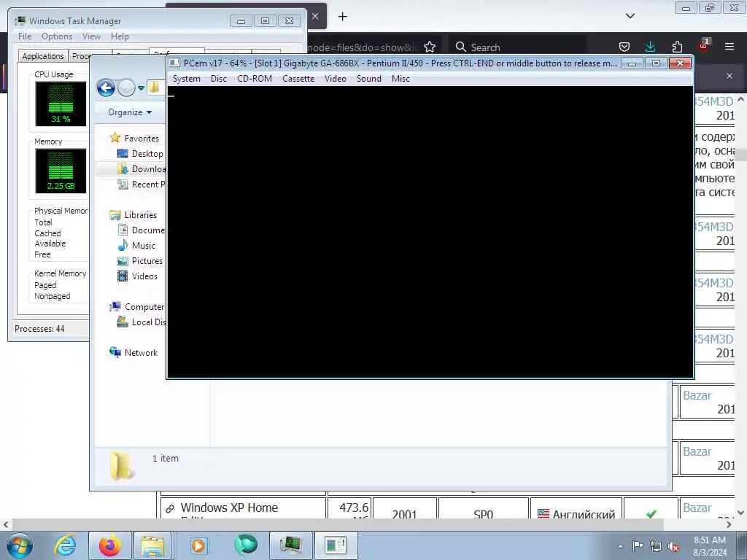Screen dimensions: 747x560
Task: Open Music library in Explorer sidebar
Action: 144,246
